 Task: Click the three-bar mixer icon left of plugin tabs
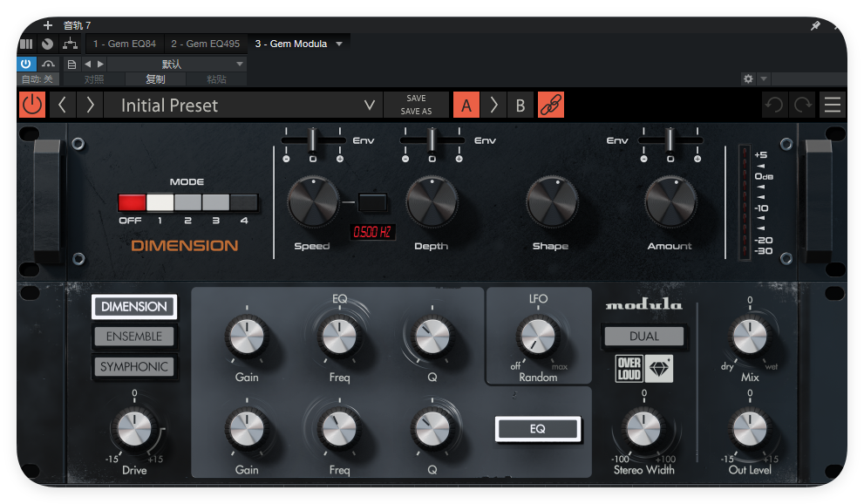coord(26,44)
